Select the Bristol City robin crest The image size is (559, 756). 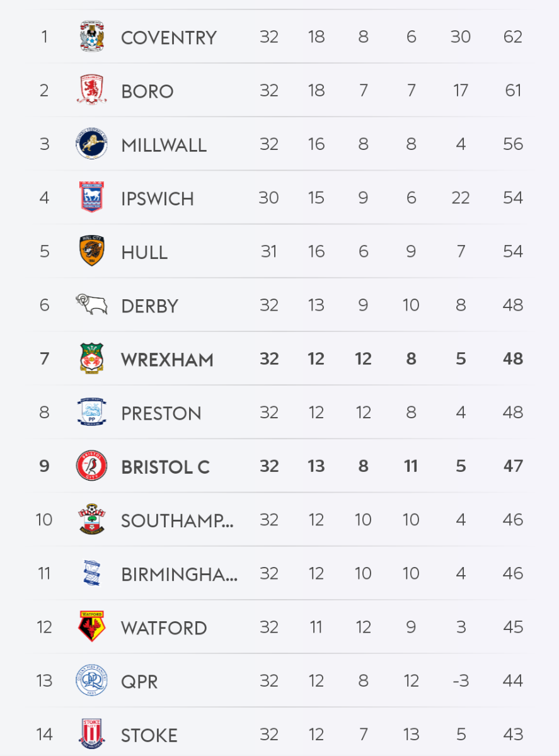pos(92,466)
